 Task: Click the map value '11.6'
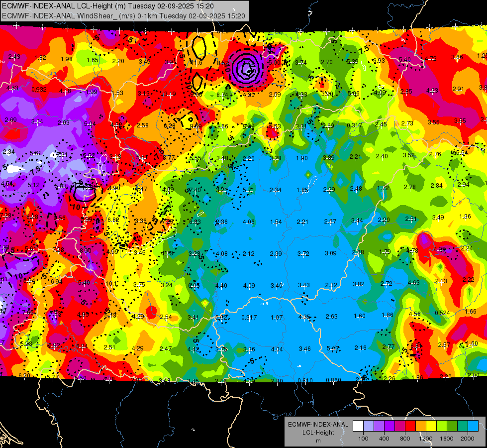pos(196,63)
